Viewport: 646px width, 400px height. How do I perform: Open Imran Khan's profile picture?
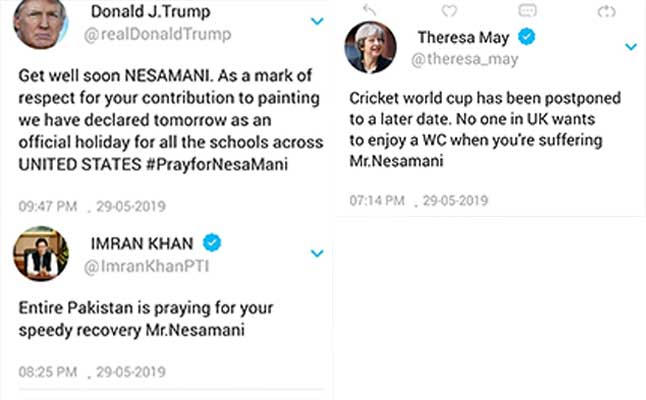[x=41, y=254]
